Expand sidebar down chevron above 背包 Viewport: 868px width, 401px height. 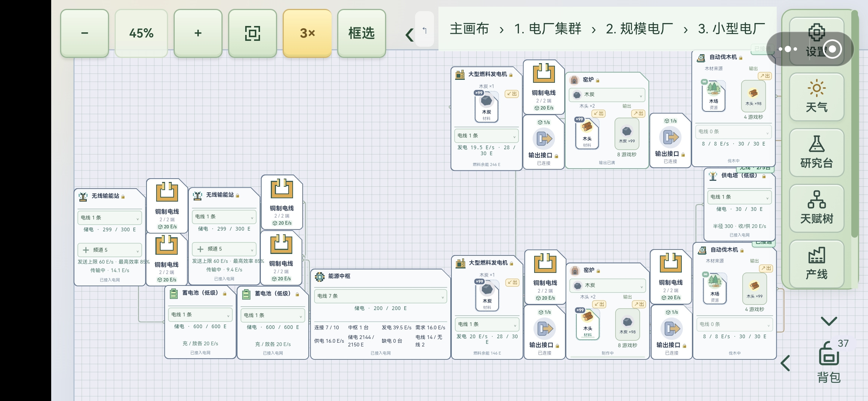pyautogui.click(x=829, y=321)
